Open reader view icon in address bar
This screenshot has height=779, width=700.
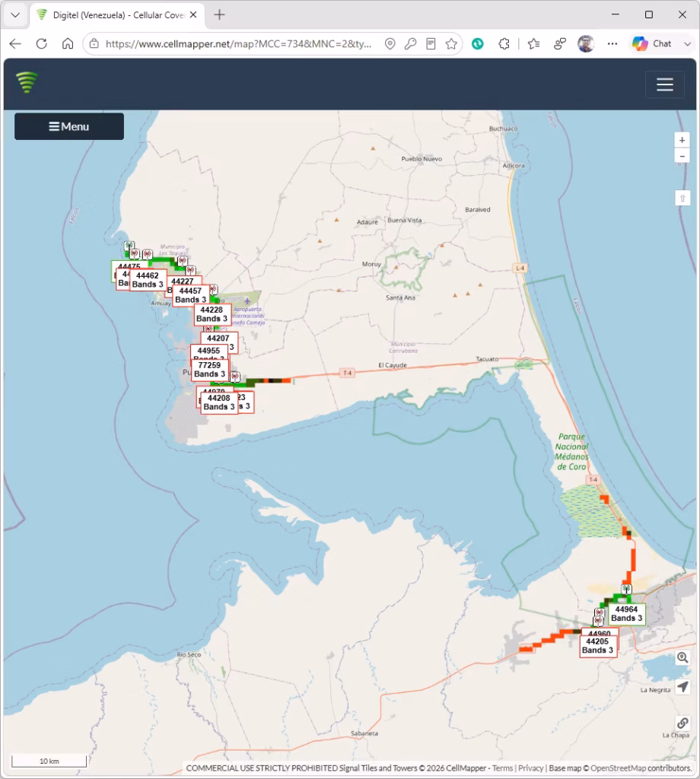(x=431, y=43)
